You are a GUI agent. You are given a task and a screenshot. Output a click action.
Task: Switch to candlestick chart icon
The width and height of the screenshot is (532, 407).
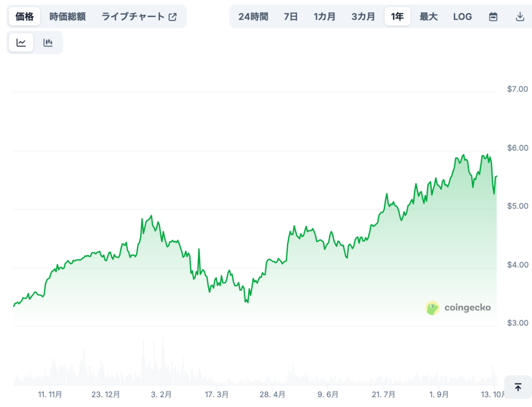pyautogui.click(x=48, y=43)
